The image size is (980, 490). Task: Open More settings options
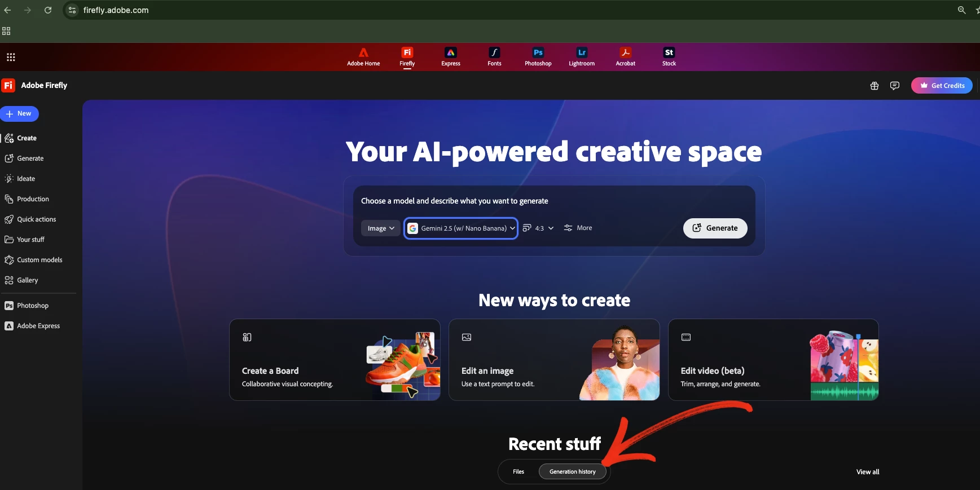(x=578, y=228)
